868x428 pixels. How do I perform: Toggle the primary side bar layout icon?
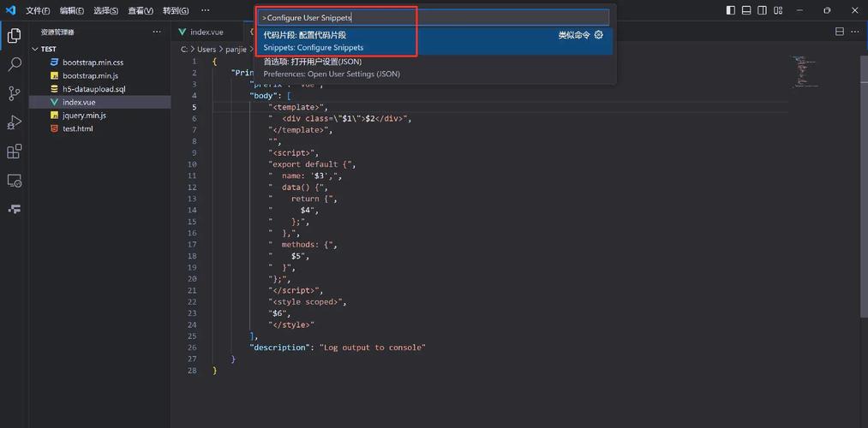coord(731,10)
